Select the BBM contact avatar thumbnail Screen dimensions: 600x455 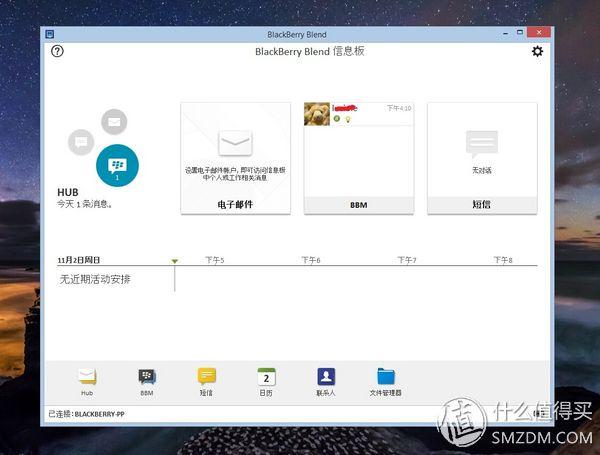[x=317, y=114]
